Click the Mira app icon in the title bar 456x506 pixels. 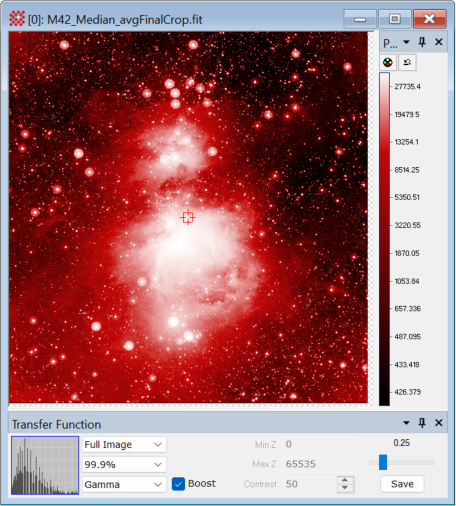pos(17,19)
